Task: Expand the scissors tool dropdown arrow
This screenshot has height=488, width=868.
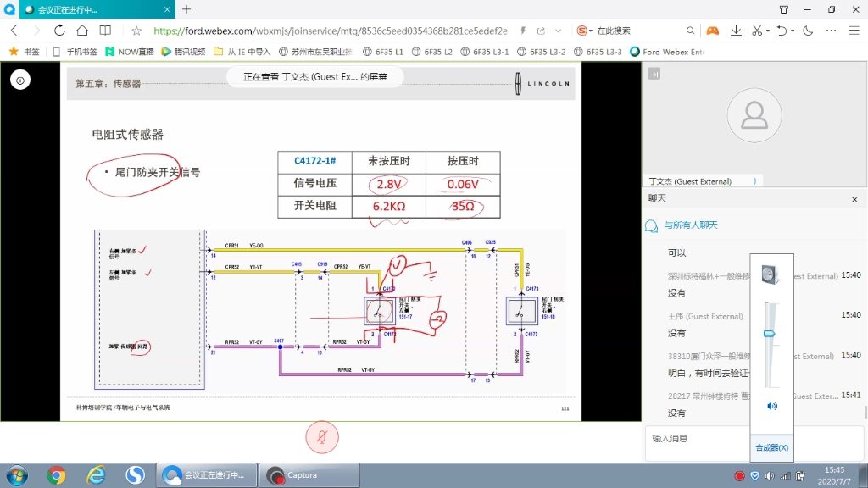Action: click(768, 30)
